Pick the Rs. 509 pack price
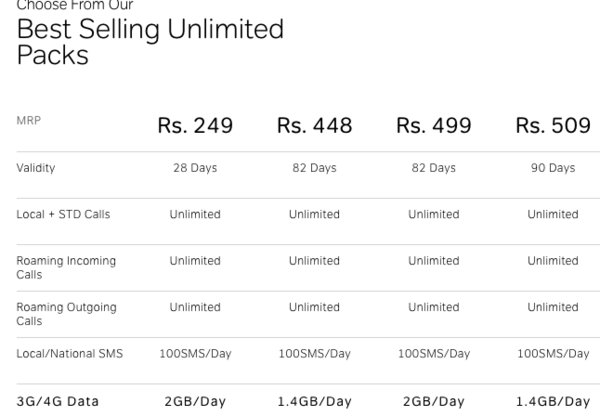Screen dimensions: 600x416 pos(553,126)
